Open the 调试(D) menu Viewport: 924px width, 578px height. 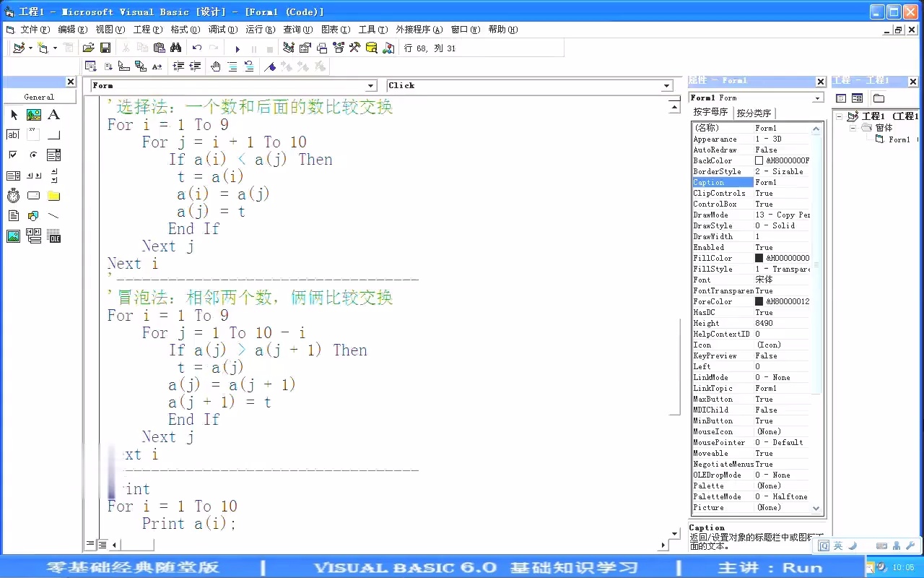(222, 30)
